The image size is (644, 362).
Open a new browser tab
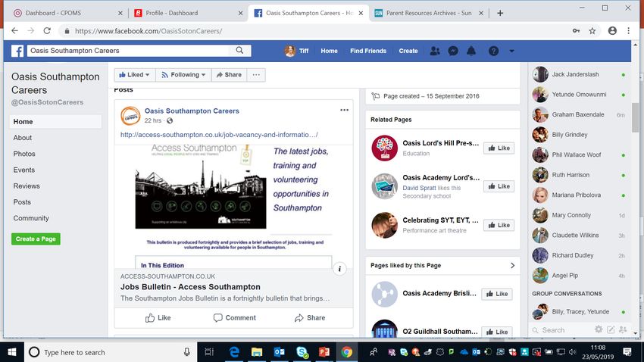[500, 13]
